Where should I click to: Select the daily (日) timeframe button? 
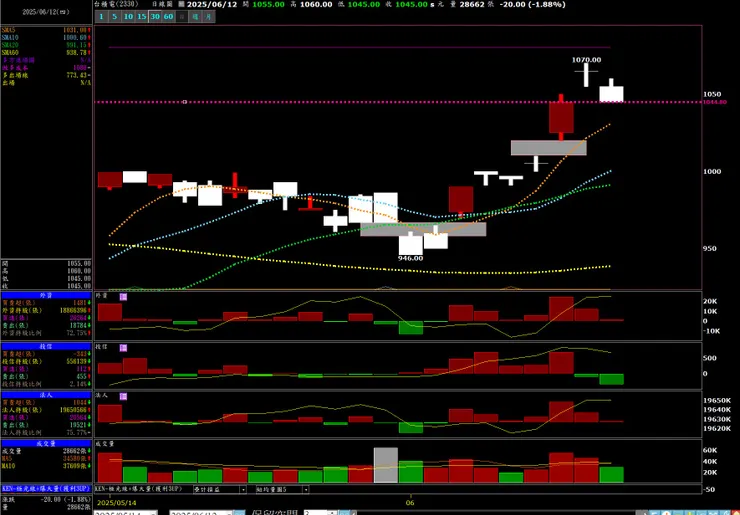[182, 17]
